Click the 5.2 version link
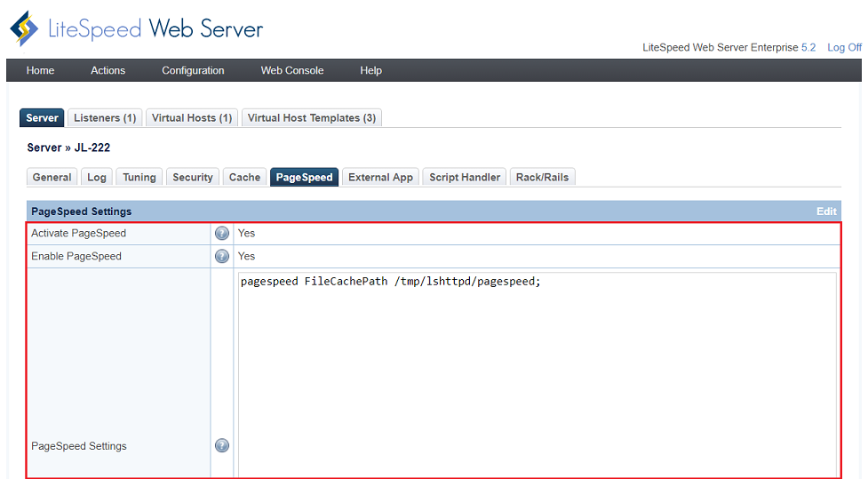 pyautogui.click(x=808, y=48)
